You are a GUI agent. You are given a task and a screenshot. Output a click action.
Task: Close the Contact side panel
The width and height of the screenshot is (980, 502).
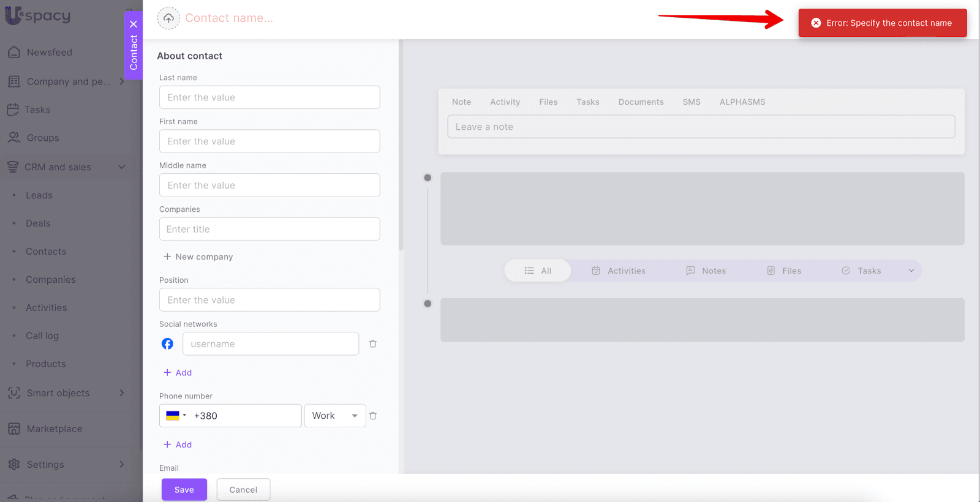[x=134, y=24]
